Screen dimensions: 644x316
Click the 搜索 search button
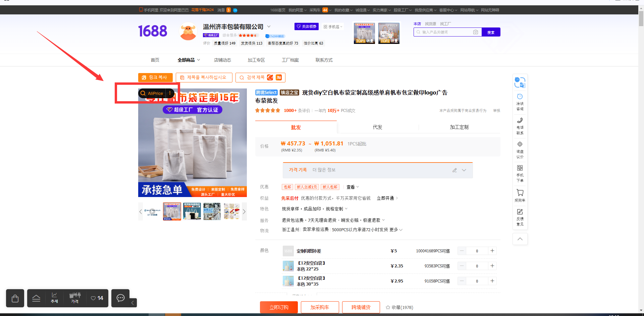[x=491, y=32]
